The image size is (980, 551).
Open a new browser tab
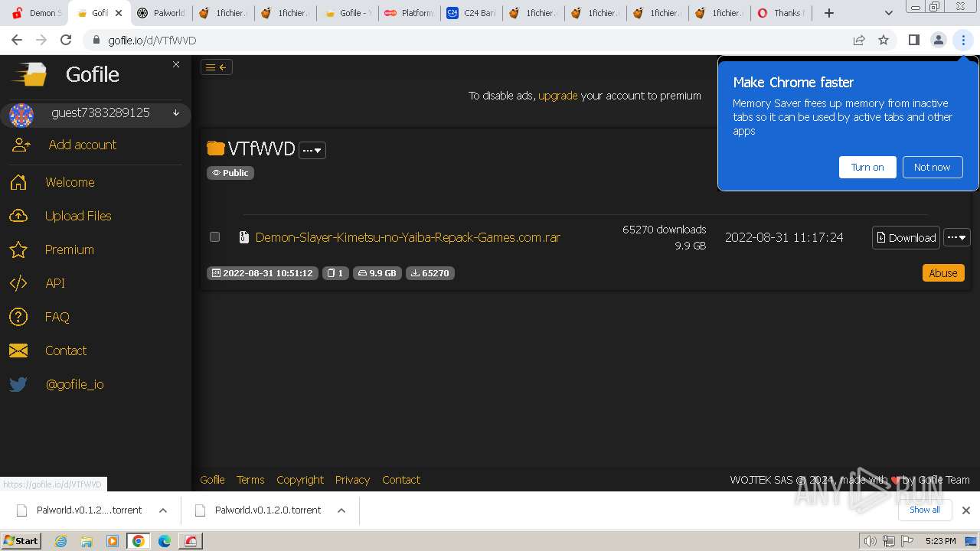(x=828, y=13)
